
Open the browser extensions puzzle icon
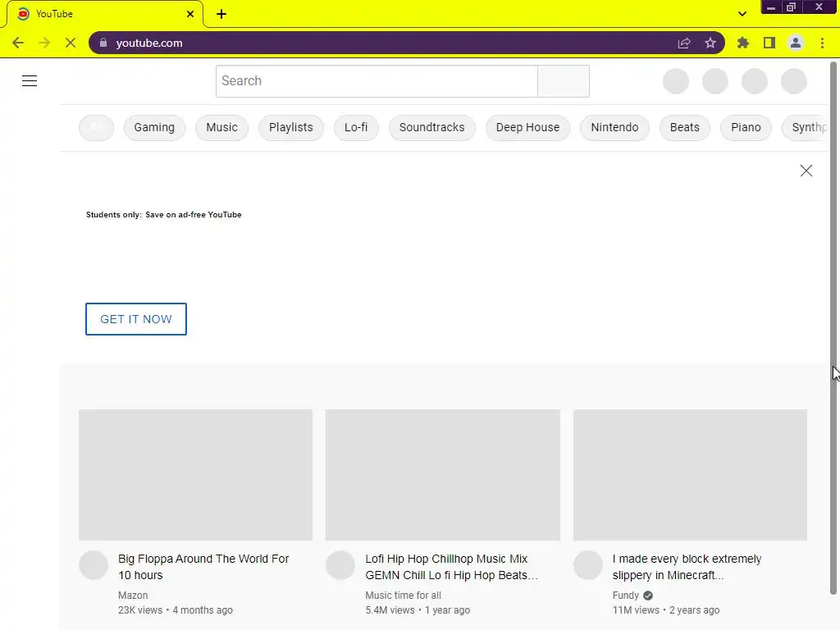742,43
